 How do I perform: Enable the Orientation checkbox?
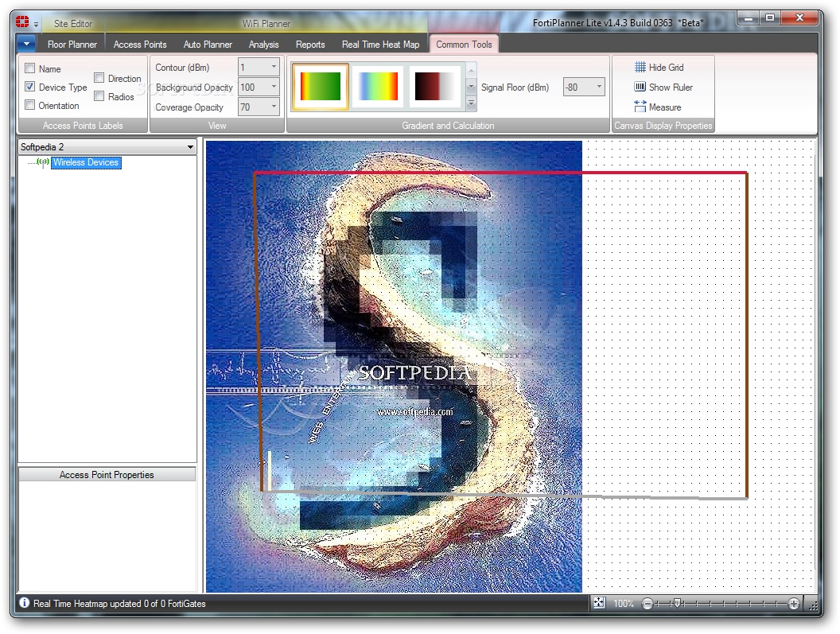pyautogui.click(x=30, y=104)
